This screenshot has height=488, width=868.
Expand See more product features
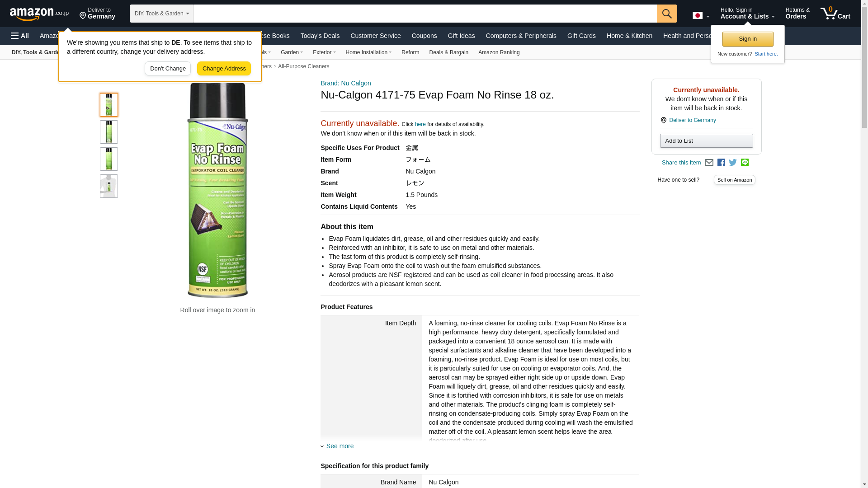pyautogui.click(x=337, y=446)
